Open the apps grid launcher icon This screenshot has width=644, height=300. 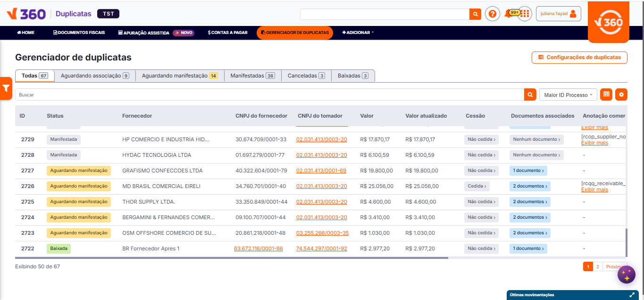pyautogui.click(x=525, y=14)
